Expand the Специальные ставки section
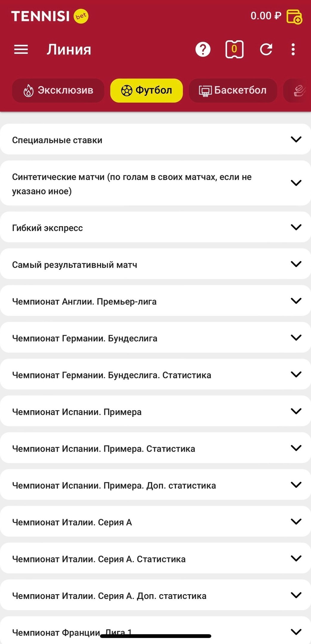 155,140
